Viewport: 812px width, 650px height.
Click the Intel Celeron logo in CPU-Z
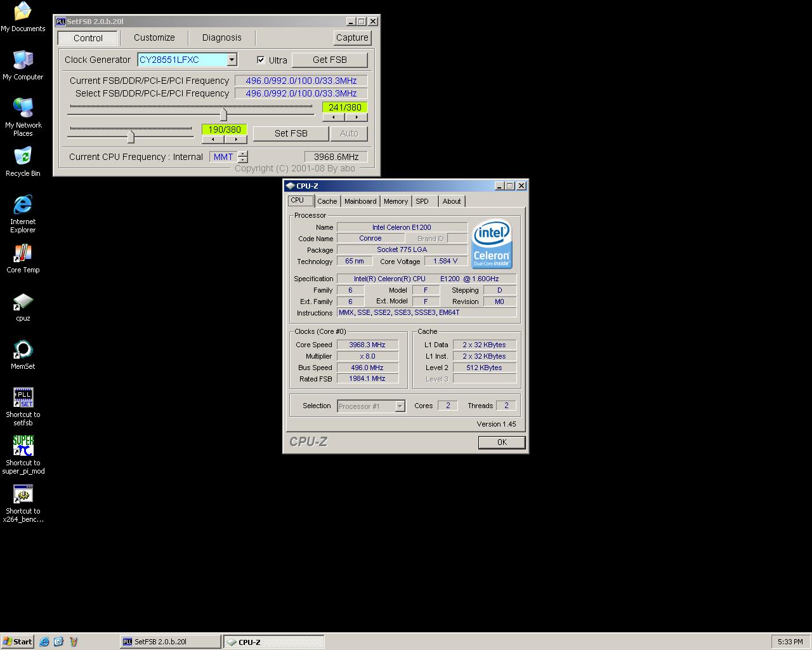click(492, 244)
